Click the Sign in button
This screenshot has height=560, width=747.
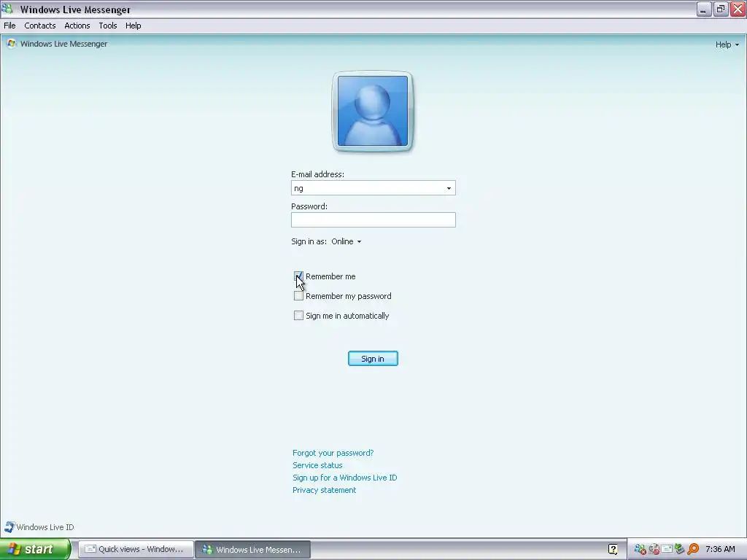(x=373, y=359)
